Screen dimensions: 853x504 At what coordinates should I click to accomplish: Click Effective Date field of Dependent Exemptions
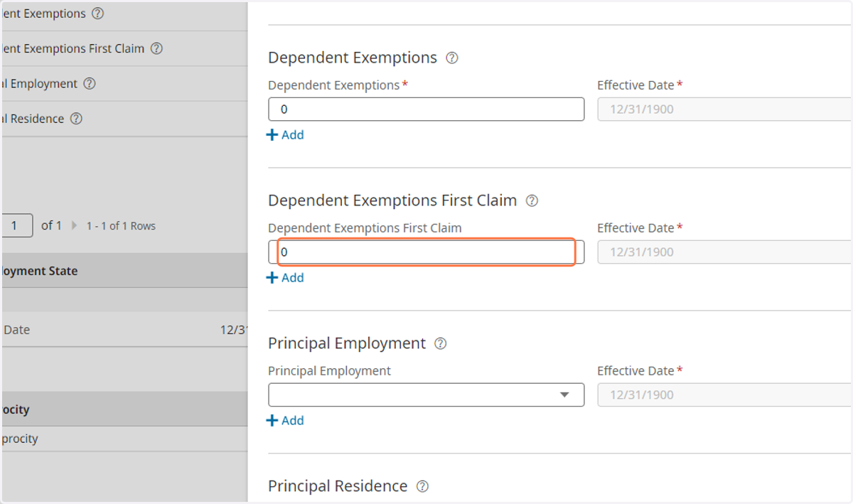click(x=725, y=109)
